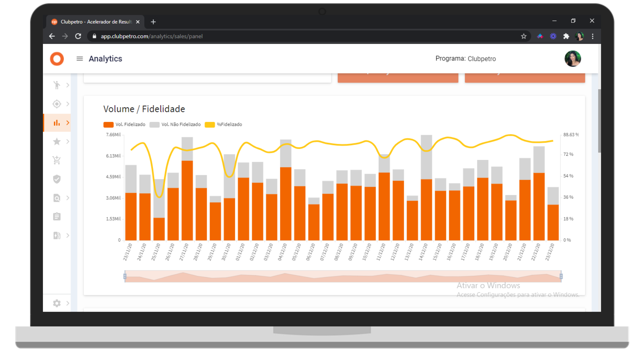Toggle %Fidelizado legend line series
Image resolution: width=644 pixels, height=362 pixels.
pos(223,124)
